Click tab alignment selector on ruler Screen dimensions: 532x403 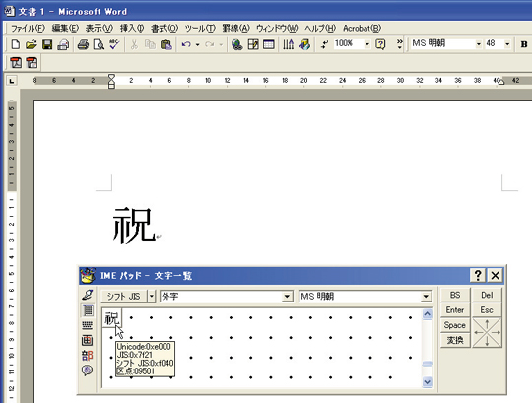pyautogui.click(x=12, y=81)
